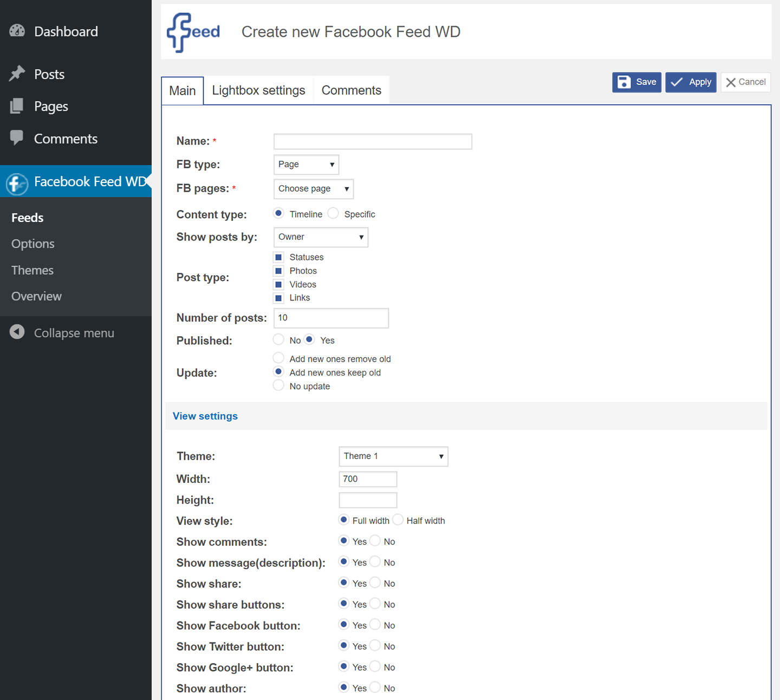Screen dimensions: 780x700
Task: Click the View settings heading
Action: pos(205,416)
